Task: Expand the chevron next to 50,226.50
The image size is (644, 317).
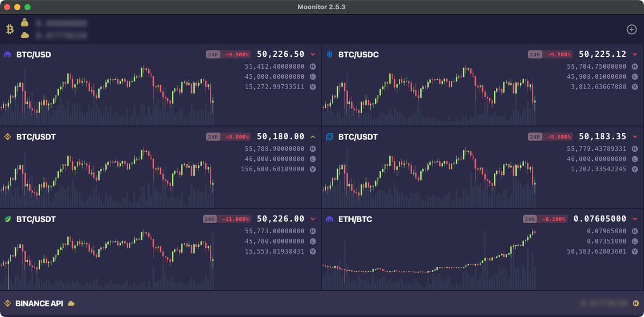Action: point(313,54)
